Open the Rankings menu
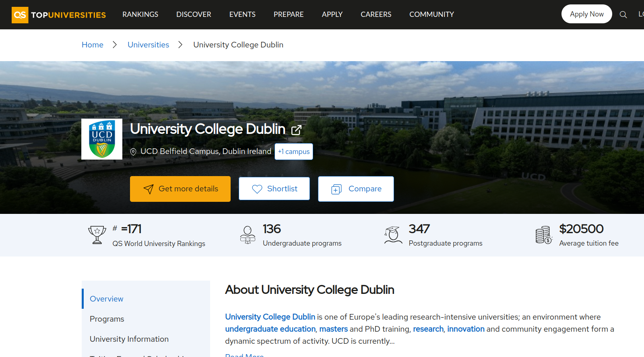 click(140, 14)
